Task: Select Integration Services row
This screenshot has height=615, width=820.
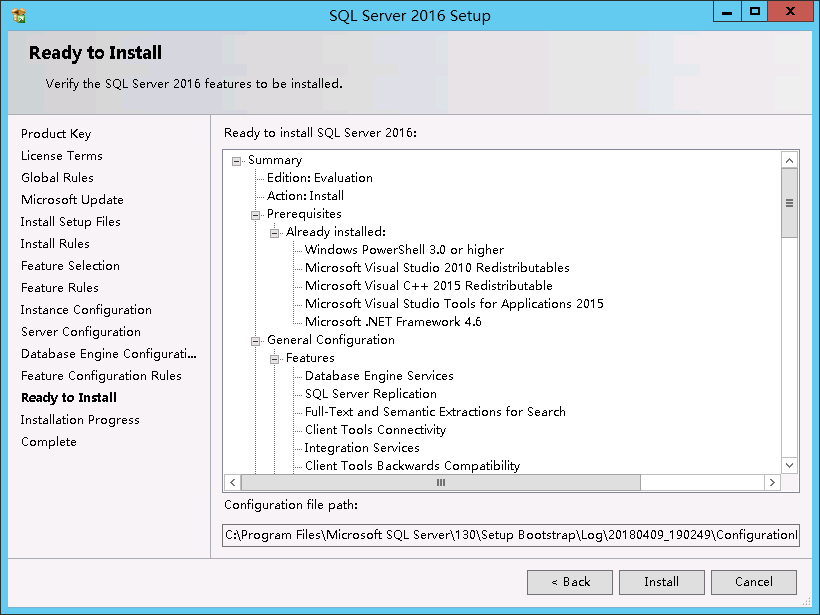Action: coord(362,448)
